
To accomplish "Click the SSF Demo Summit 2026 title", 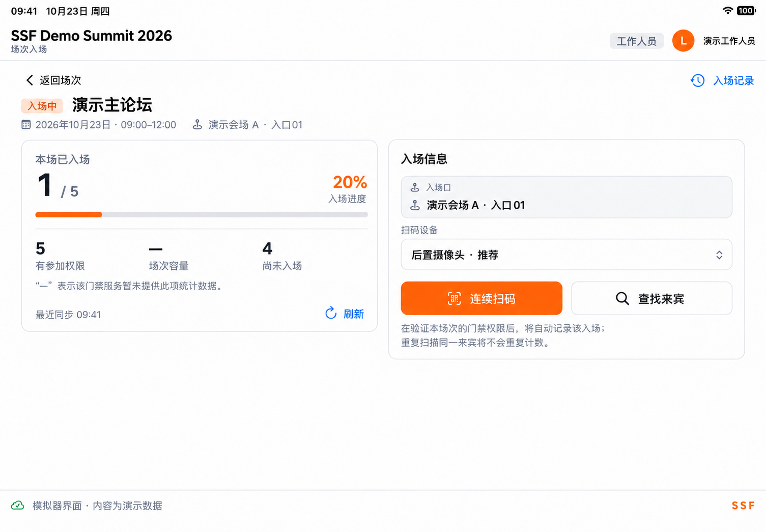I will coord(92,36).
